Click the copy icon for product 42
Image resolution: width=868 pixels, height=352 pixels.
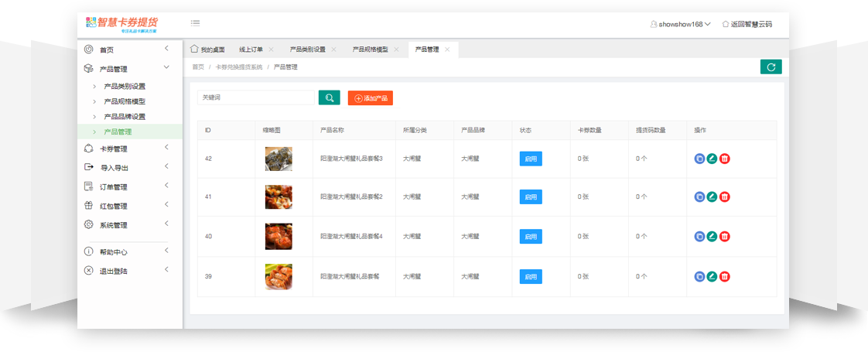(699, 159)
